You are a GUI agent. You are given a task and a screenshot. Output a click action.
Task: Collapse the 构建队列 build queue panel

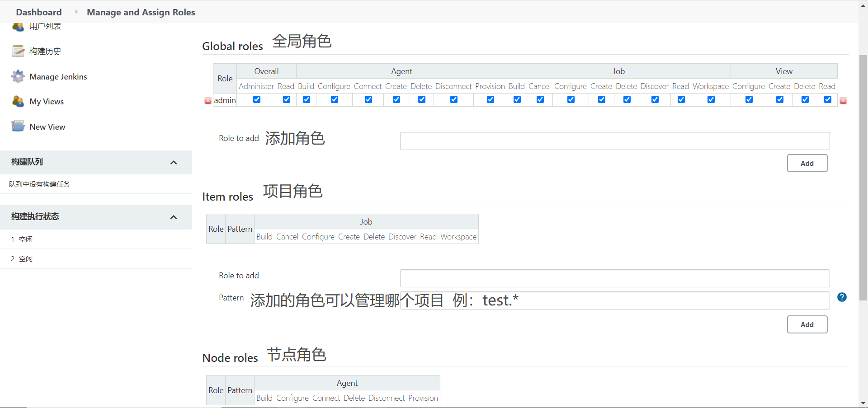(x=174, y=163)
